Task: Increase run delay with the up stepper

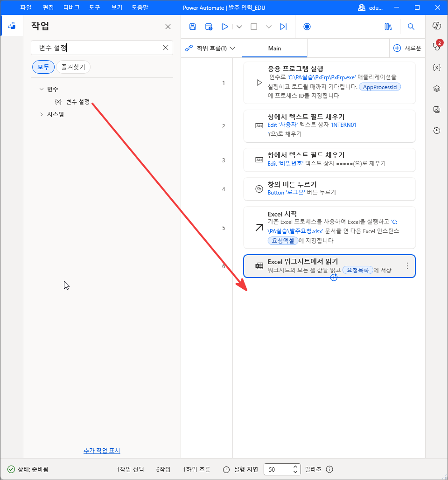Action: [295, 467]
